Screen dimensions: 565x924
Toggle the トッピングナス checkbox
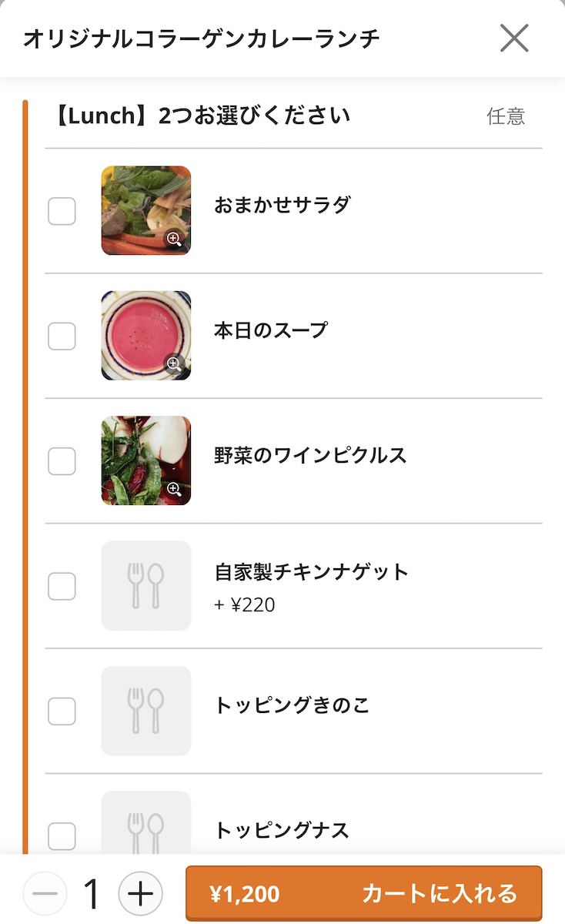pyautogui.click(x=62, y=835)
